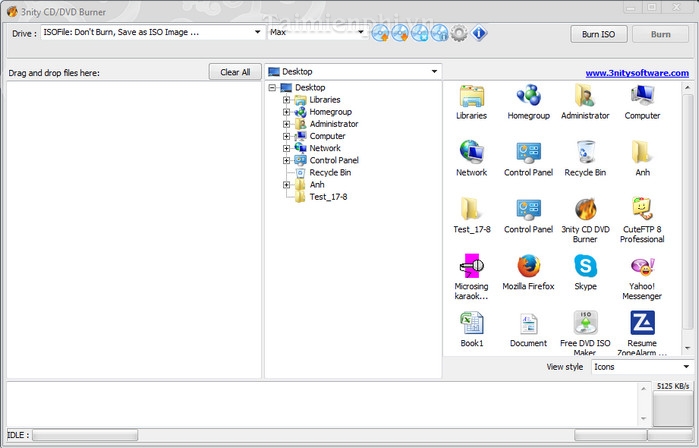Click the file pane scrollbar up arrow
Screen dimensions: 699x448
[x=687, y=88]
